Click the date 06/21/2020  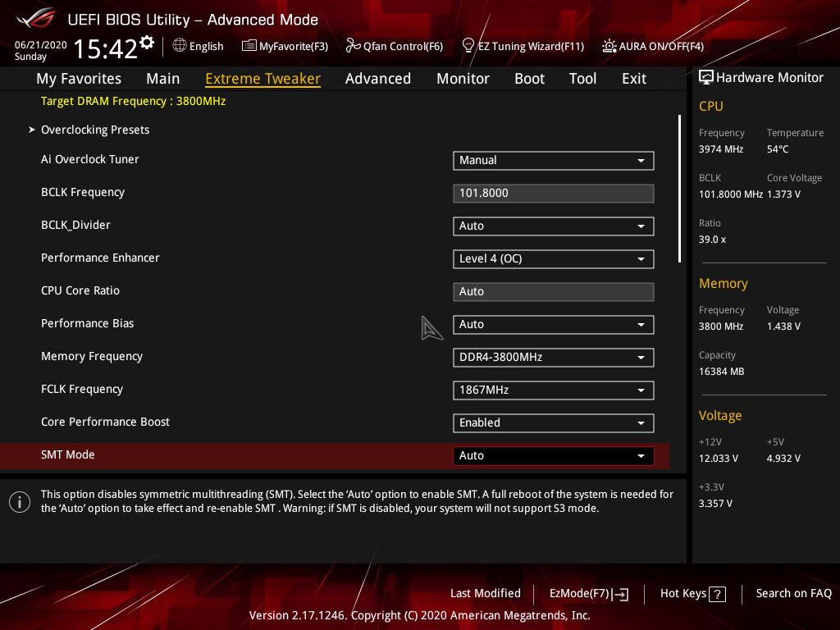41,45
